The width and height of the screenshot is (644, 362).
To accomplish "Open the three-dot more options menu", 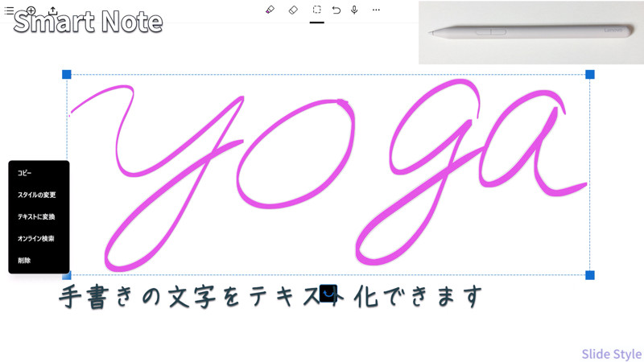I will tap(376, 10).
